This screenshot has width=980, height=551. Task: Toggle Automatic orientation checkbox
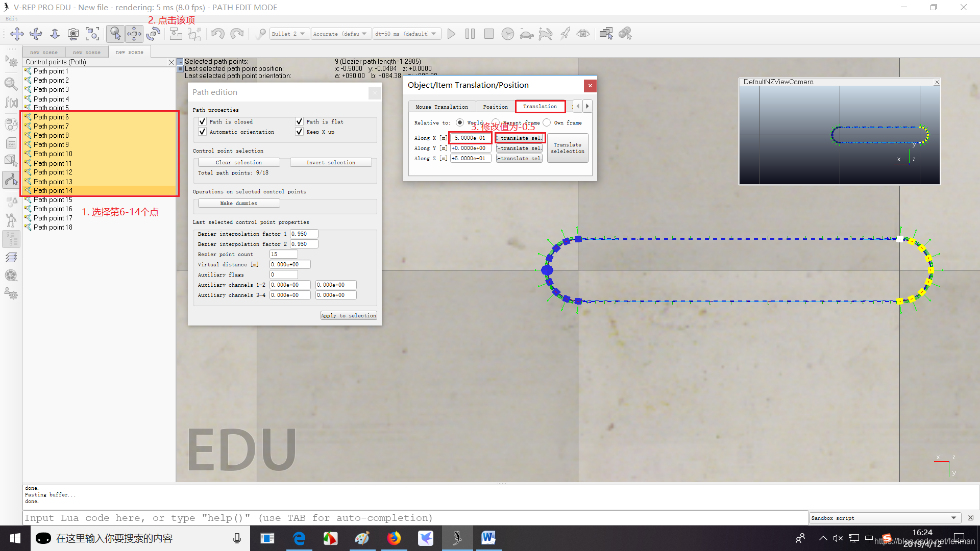(203, 132)
